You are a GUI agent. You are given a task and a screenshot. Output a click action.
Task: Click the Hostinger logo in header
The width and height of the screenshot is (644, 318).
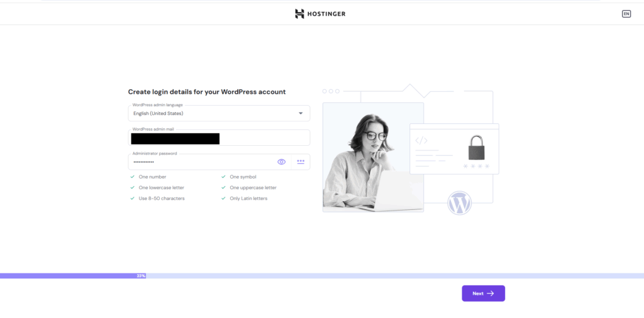point(320,14)
